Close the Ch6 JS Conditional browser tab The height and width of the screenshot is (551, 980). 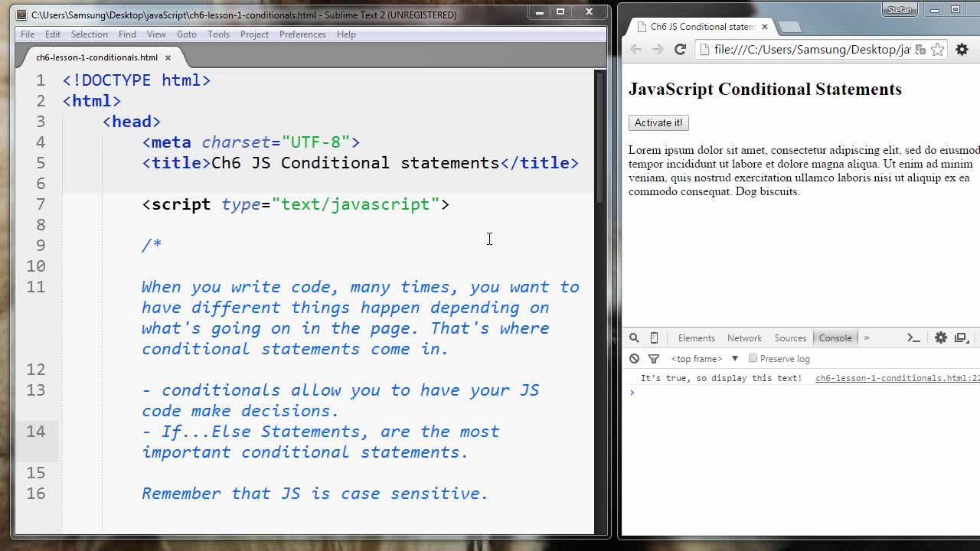pos(764,27)
